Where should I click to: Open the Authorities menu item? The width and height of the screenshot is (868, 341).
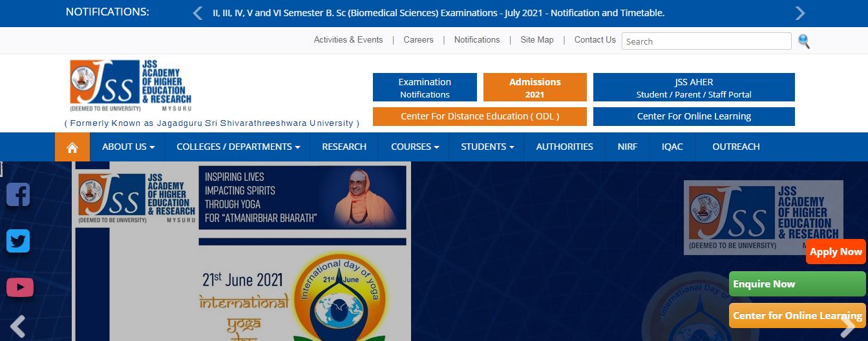coord(565,147)
